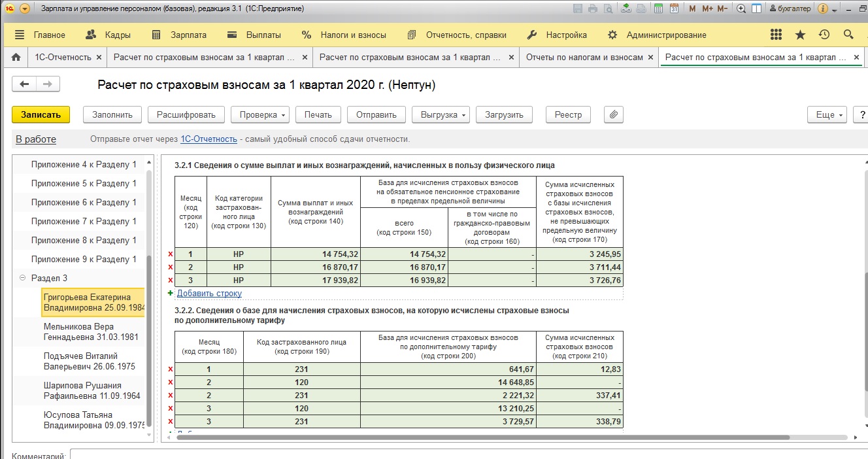Viewport: 868px width, 459px height.
Task: Click the panel layout icon in title bar
Action: tap(756, 9)
